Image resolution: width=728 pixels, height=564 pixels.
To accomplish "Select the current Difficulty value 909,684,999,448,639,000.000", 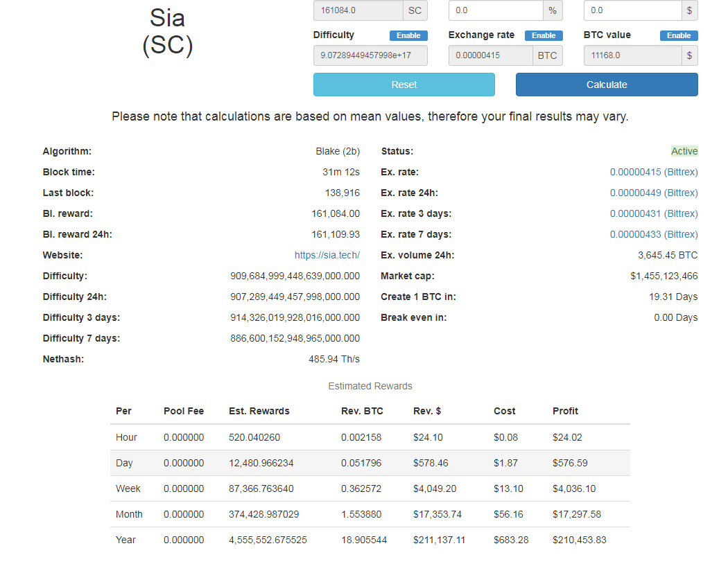I will (x=295, y=276).
